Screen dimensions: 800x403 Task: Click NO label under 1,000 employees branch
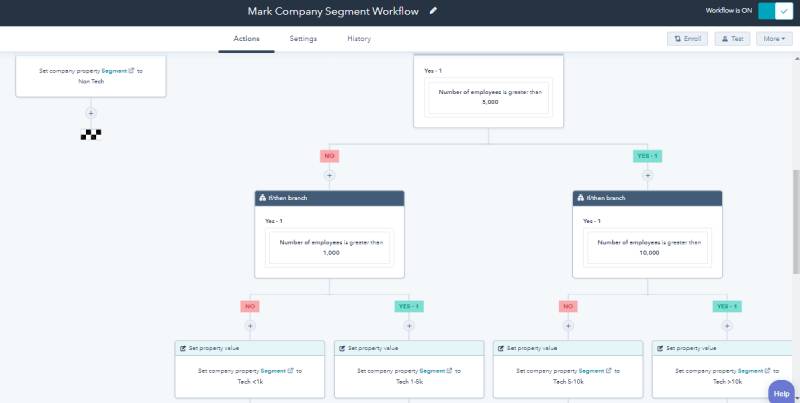pos(250,306)
